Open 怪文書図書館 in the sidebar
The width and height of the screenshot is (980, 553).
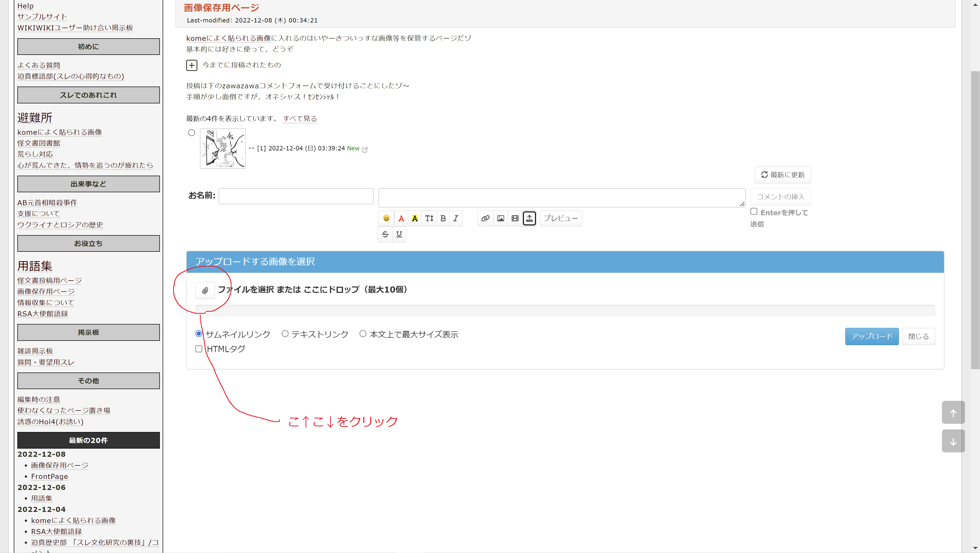[39, 143]
